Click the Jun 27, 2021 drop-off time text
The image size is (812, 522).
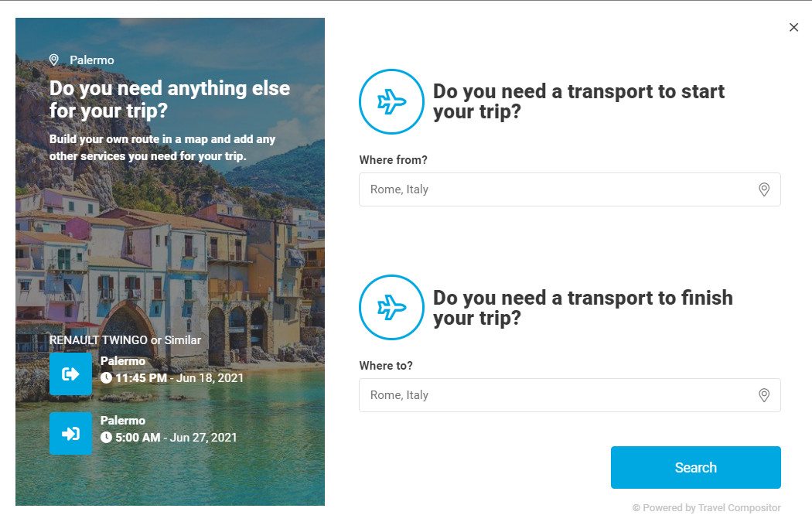pyautogui.click(x=203, y=438)
